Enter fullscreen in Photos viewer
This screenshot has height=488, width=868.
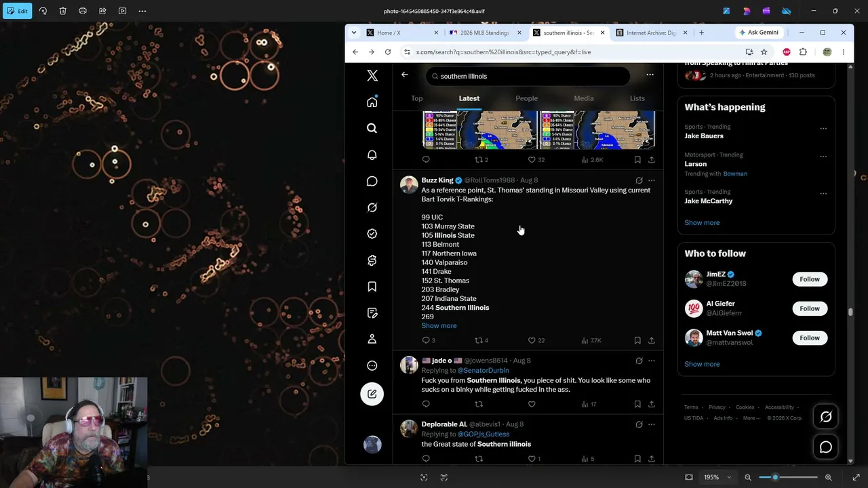click(856, 477)
